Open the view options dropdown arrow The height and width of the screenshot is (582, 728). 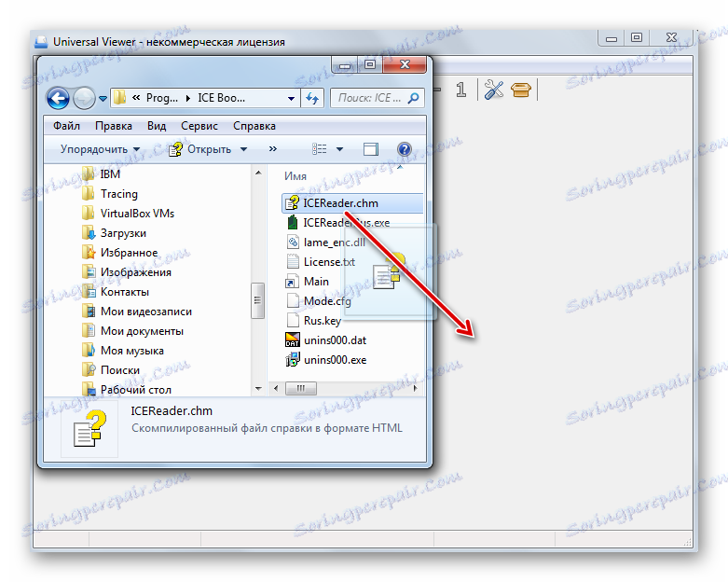click(339, 149)
